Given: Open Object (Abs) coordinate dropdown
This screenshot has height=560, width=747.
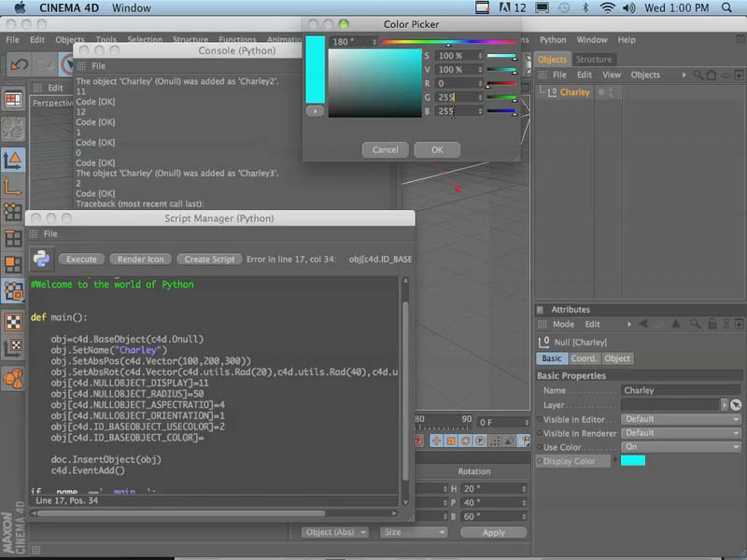Looking at the screenshot, I should pyautogui.click(x=335, y=532).
